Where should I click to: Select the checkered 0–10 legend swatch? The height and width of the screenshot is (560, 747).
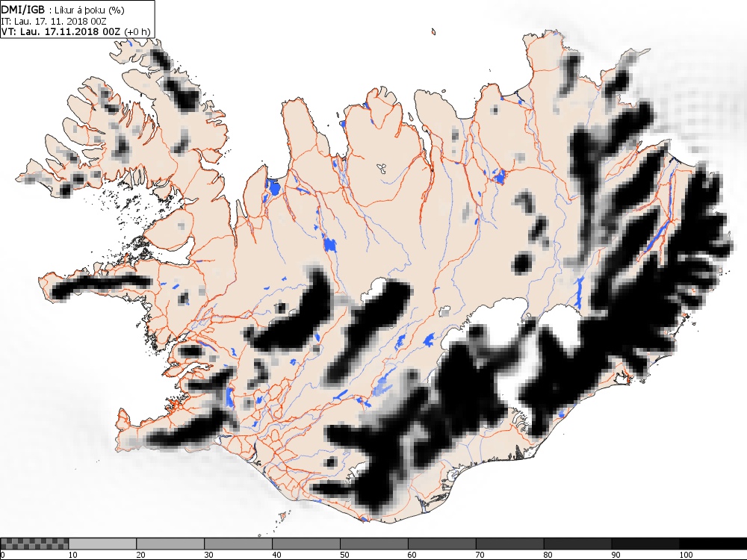pyautogui.click(x=35, y=544)
